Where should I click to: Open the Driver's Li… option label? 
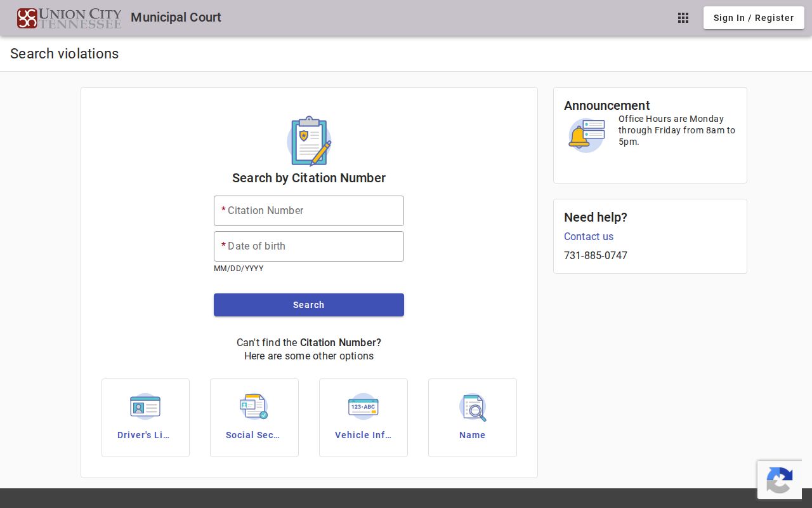(x=143, y=435)
